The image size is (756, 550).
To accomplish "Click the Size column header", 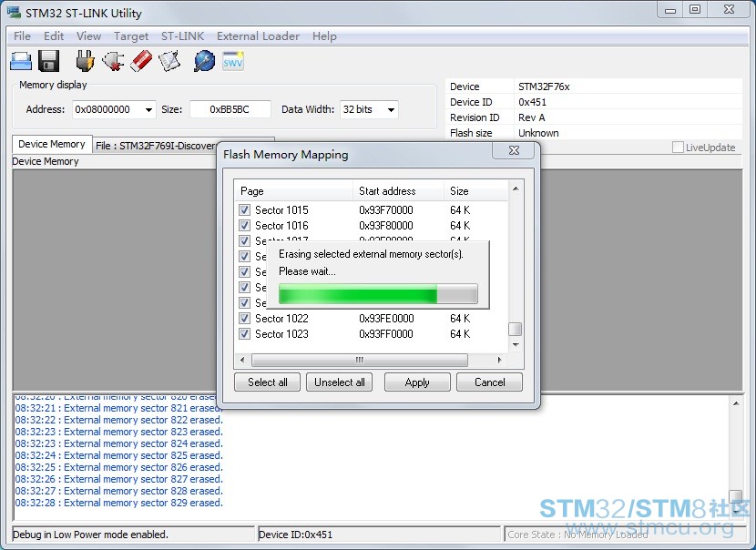I will tap(475, 191).
